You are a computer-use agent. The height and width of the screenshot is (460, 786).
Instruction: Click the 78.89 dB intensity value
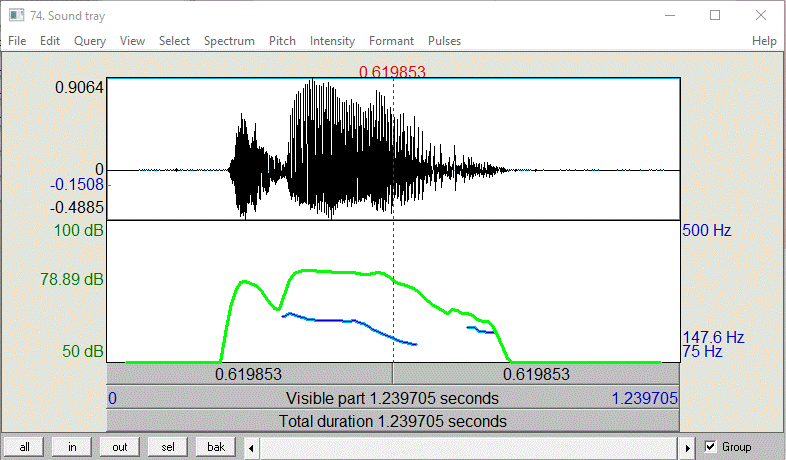tap(72, 279)
